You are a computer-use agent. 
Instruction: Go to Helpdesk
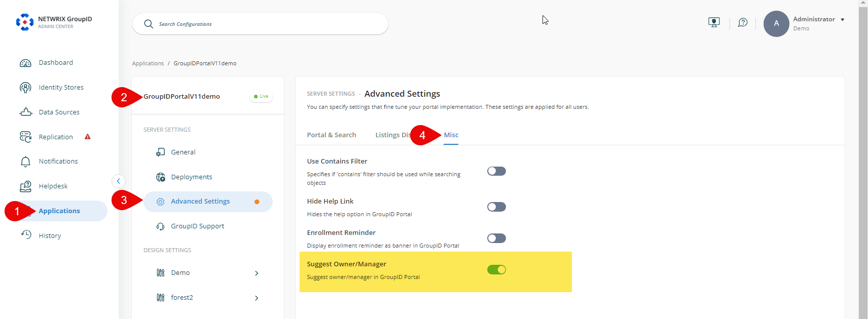[53, 186]
